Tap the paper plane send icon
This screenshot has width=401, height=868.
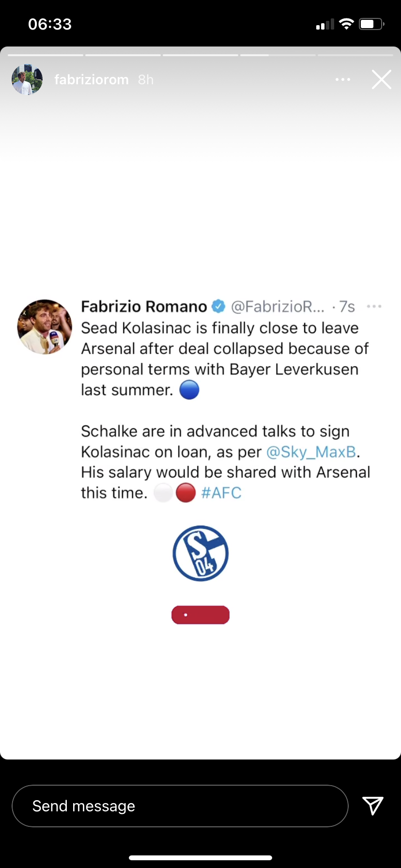372,806
